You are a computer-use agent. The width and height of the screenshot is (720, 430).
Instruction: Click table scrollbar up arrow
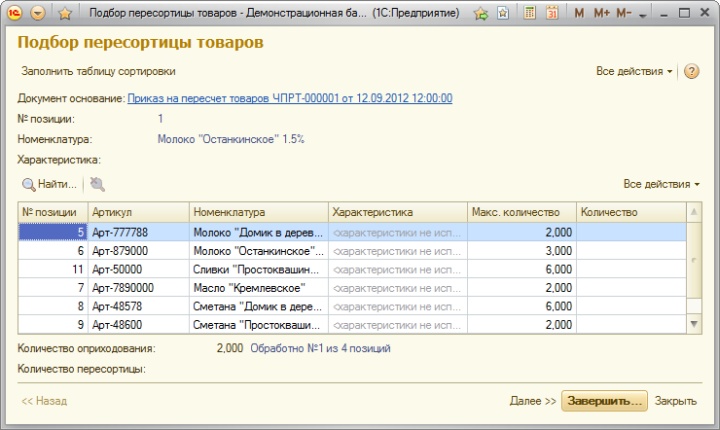pyautogui.click(x=694, y=212)
